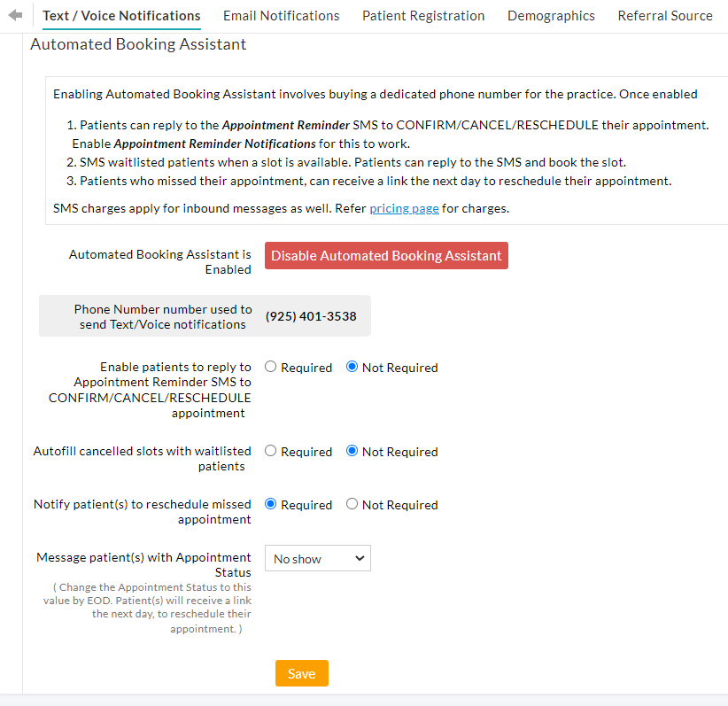Click Disable Automated Booking Assistant
Image resolution: width=728 pixels, height=706 pixels.
[386, 255]
